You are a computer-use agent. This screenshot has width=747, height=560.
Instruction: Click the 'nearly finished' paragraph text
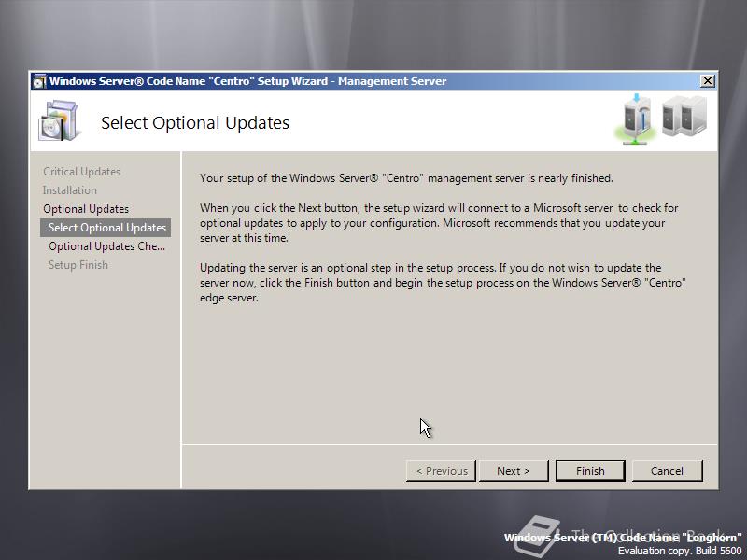(x=406, y=178)
